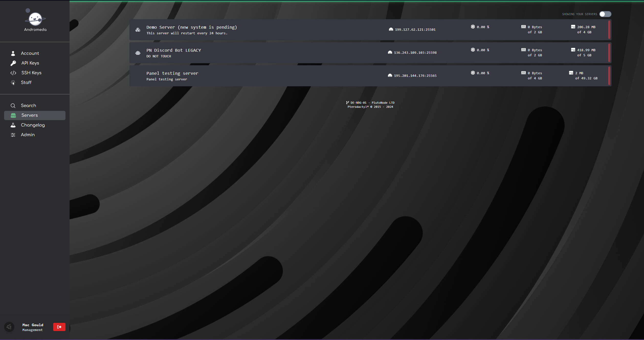The width and height of the screenshot is (644, 340).
Task: Go to SSH Keys
Action: (x=35, y=73)
